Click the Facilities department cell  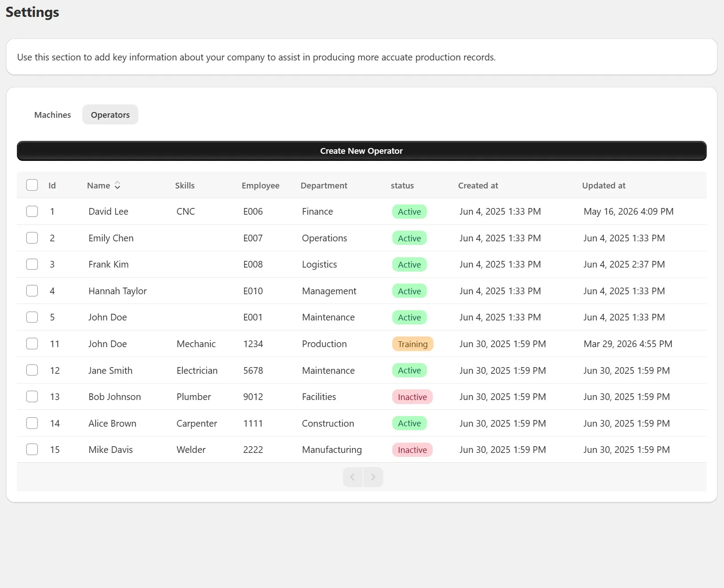tap(319, 397)
